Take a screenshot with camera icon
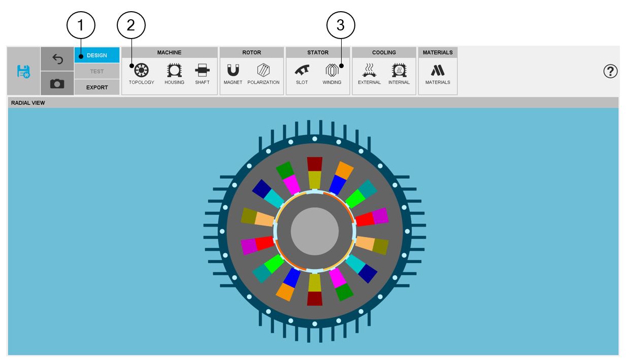The image size is (630, 364). pyautogui.click(x=57, y=84)
